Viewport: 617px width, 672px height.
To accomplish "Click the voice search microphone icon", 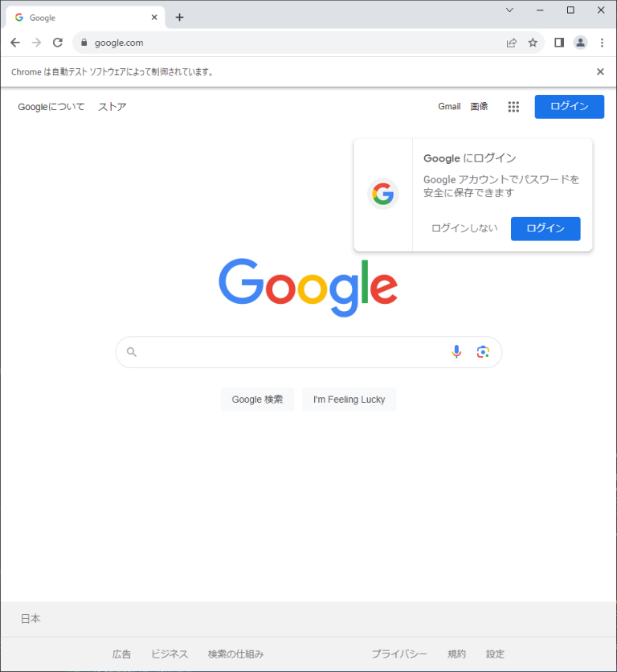I will coord(456,352).
